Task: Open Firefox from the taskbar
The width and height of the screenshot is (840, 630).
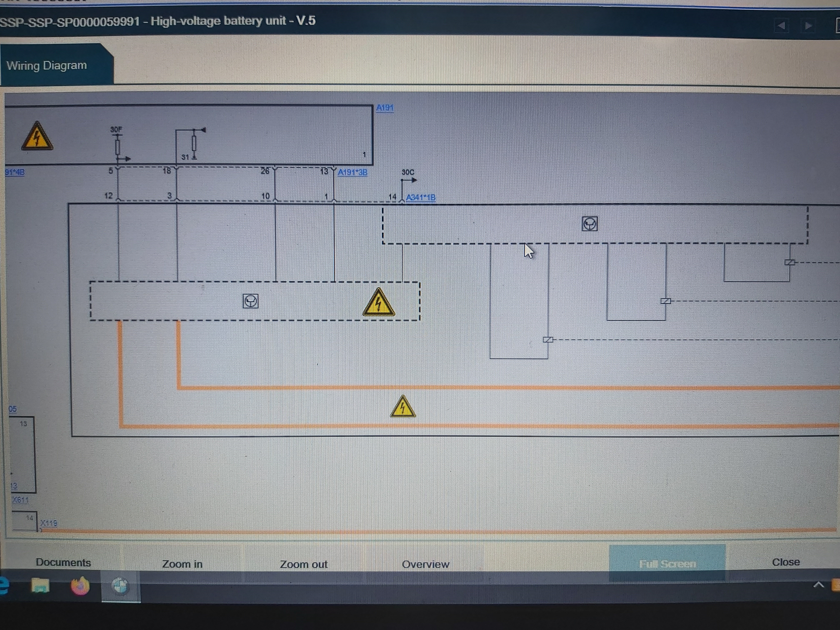Action: 80,586
